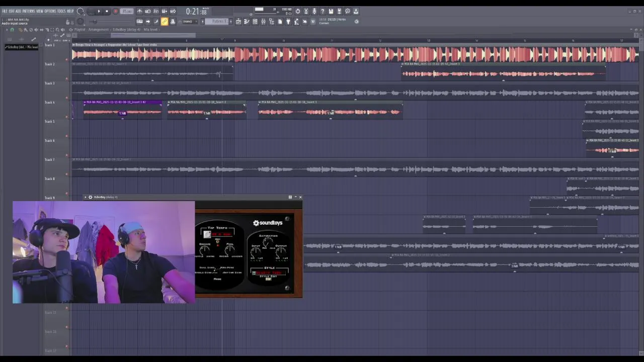Click the Save project floppy icon

(331, 11)
